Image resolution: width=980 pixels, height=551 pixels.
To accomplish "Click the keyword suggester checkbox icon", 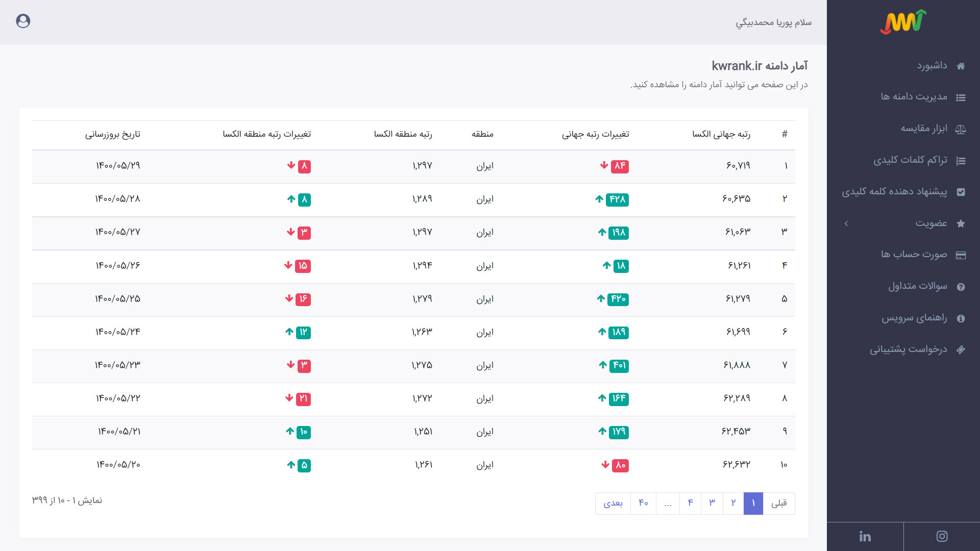I will click(961, 192).
